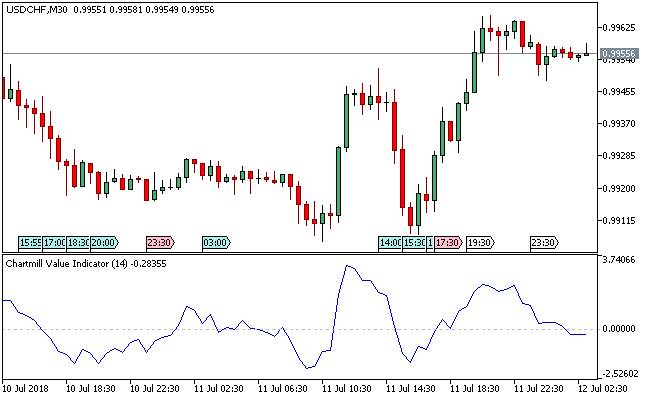This screenshot has height=400, width=650.
Task: Select the Chartmill Value Indicator (14) label
Action: [x=70, y=264]
